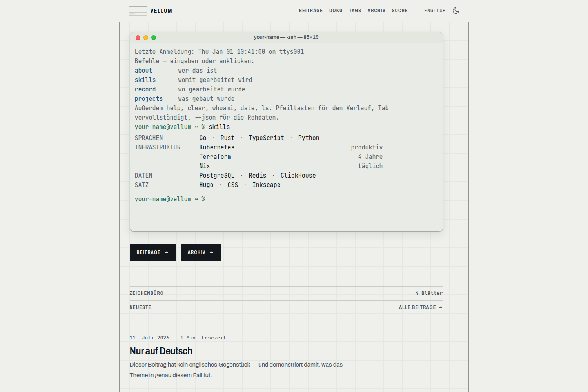Click the CSS entry
Image resolution: width=588 pixels, height=392 pixels.
pyautogui.click(x=233, y=185)
